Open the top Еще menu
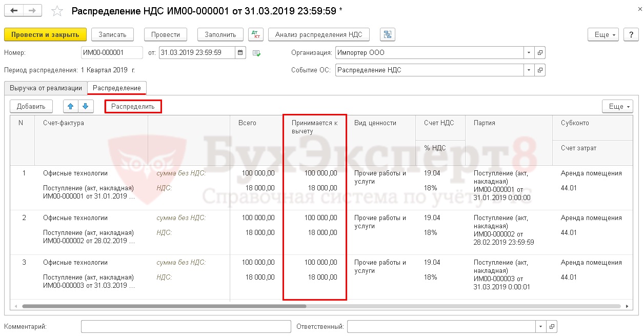644x336 pixels. coord(603,34)
